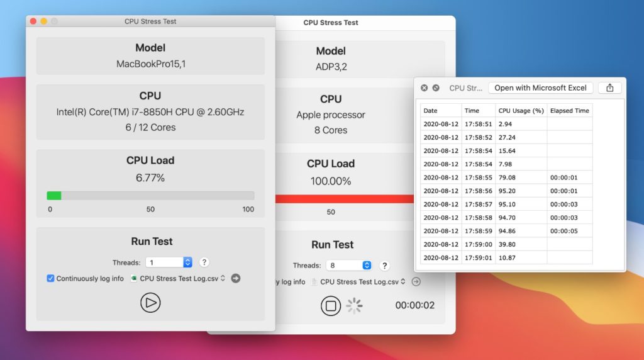Click the 00:00:02 timer in the ADP3,2 window
The image size is (644, 360).
pyautogui.click(x=415, y=305)
